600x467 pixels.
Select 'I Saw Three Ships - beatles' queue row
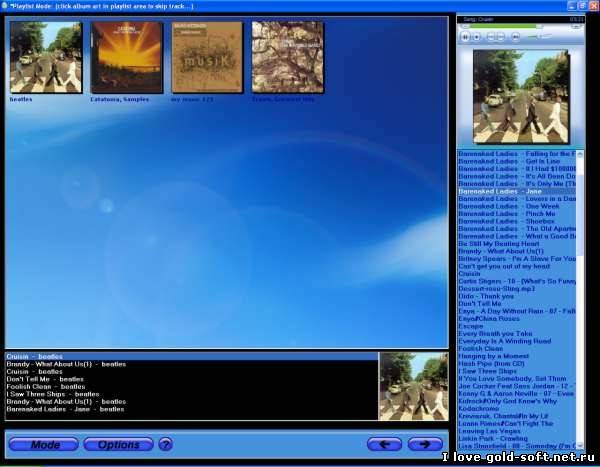[191, 394]
